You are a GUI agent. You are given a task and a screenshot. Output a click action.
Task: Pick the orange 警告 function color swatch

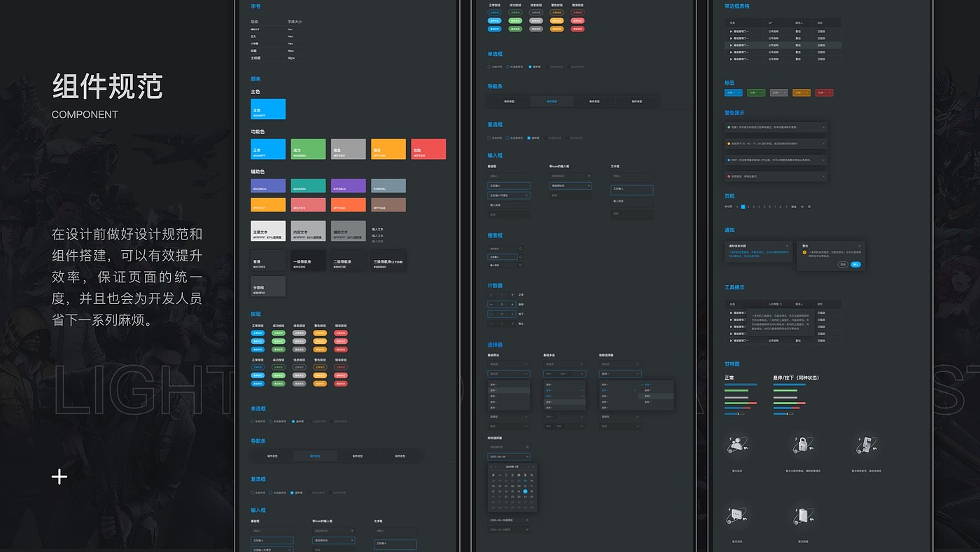(388, 149)
